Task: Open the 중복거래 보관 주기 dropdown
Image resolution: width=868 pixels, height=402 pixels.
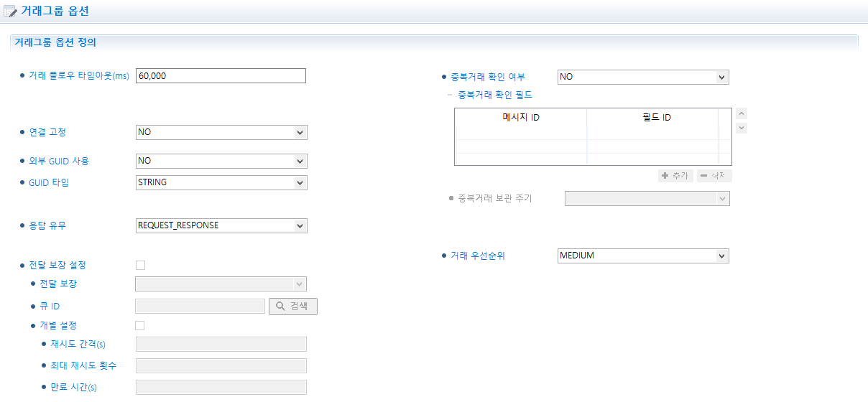Action: click(647, 199)
